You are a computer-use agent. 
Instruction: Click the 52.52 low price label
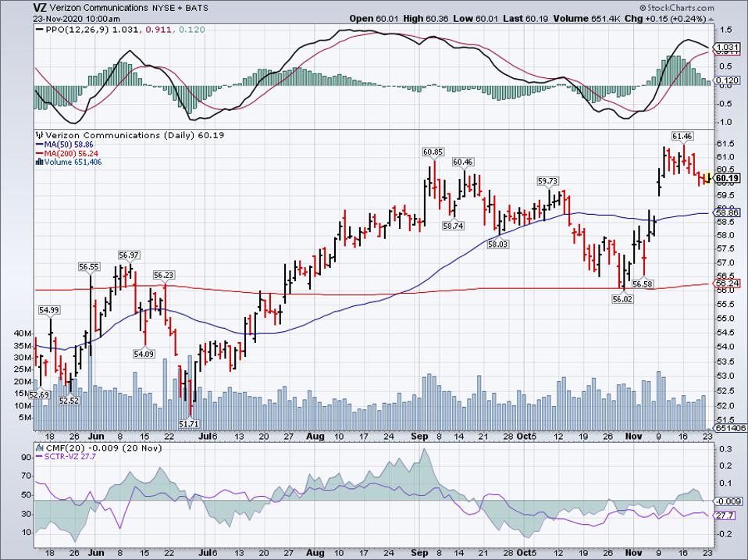[x=69, y=401]
